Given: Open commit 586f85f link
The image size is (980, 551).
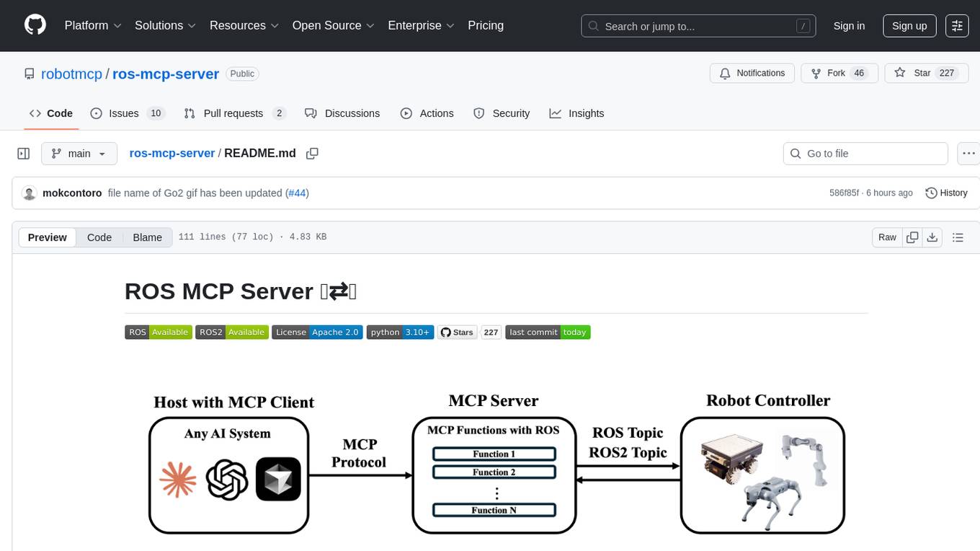Looking at the screenshot, I should point(845,193).
